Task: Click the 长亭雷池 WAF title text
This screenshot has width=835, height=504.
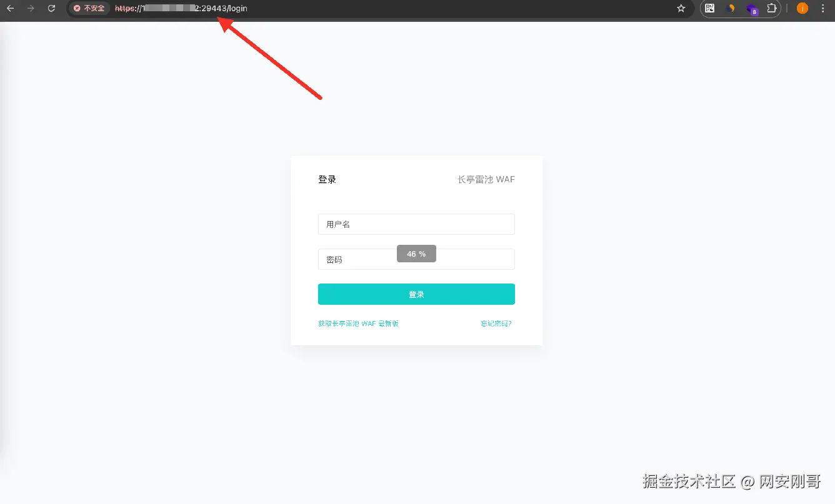Action: tap(486, 180)
